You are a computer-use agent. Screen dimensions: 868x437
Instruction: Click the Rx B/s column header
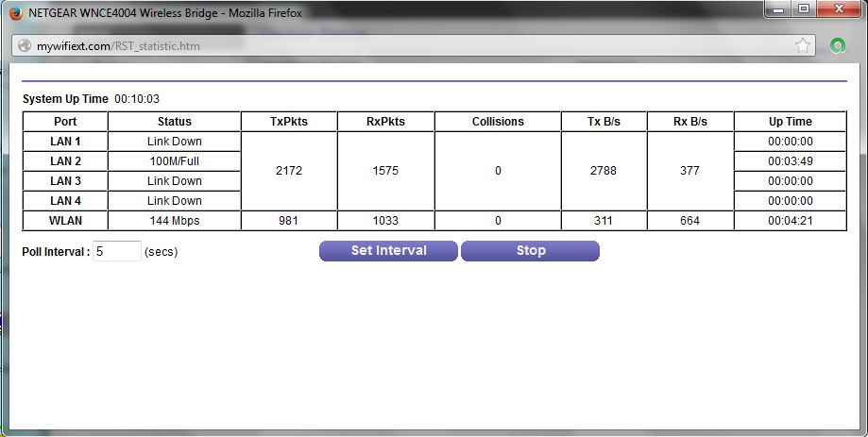coord(690,121)
